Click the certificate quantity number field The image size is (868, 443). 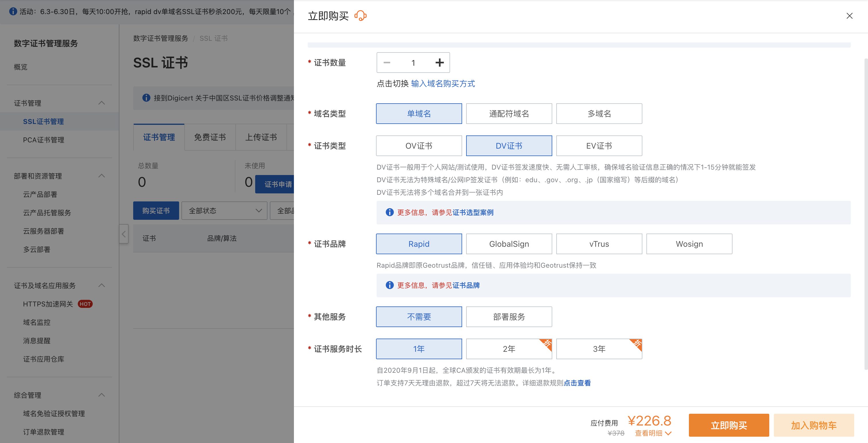[413, 63]
